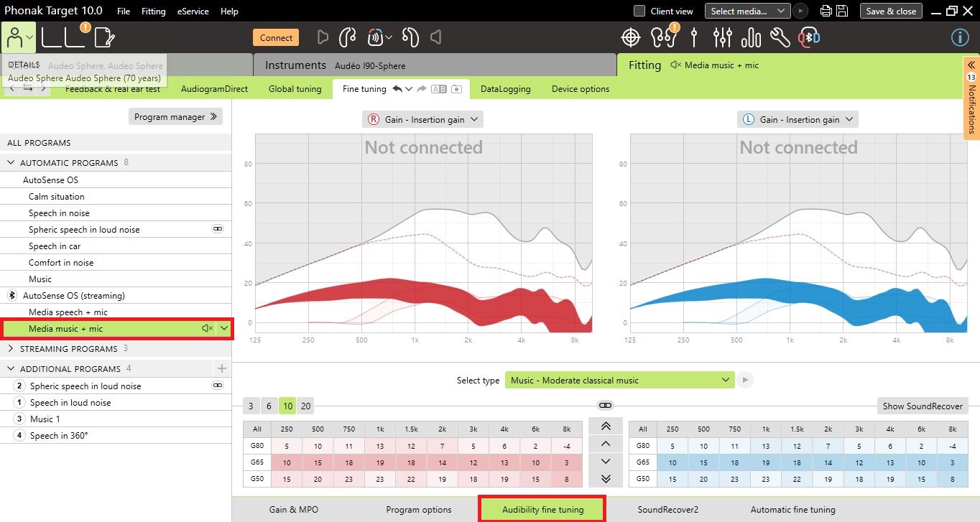
Task: Play the selected media sample
Action: (800, 11)
